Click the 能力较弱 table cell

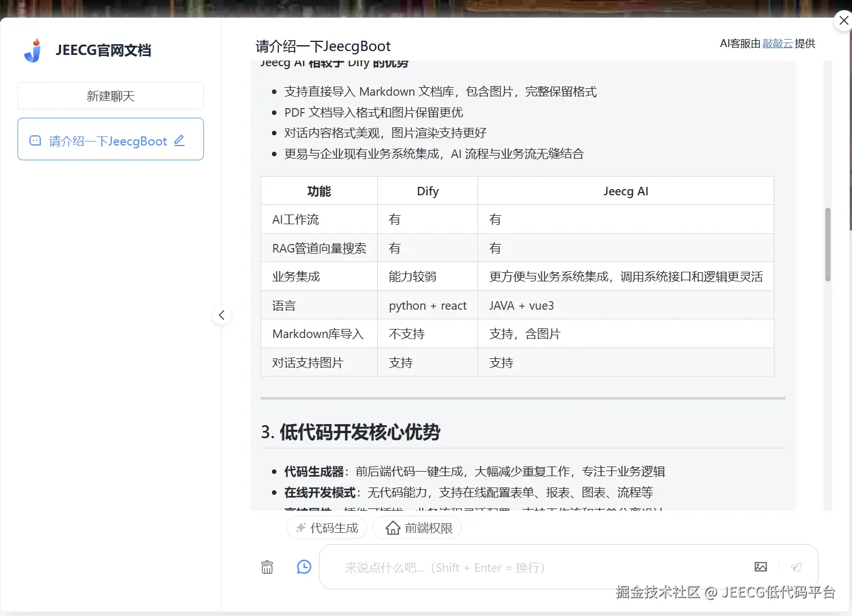[428, 276]
